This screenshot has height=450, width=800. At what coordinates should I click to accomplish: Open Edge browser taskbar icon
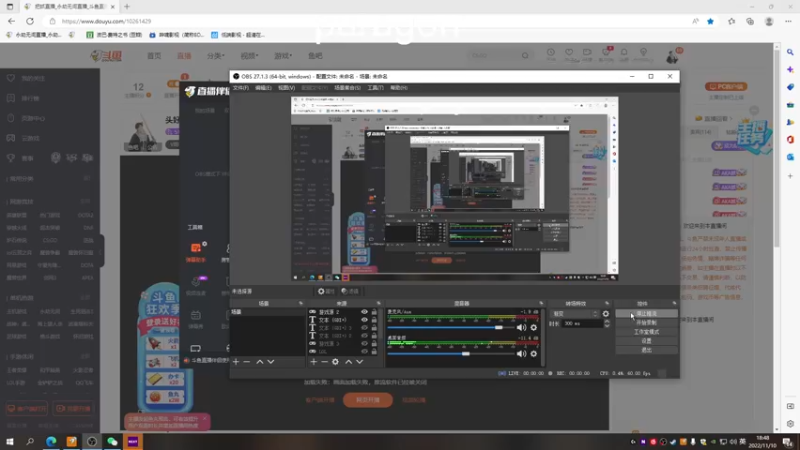(51, 441)
